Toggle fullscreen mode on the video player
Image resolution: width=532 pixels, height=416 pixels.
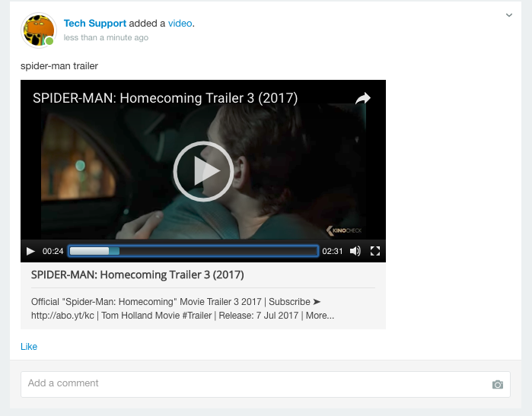(375, 251)
